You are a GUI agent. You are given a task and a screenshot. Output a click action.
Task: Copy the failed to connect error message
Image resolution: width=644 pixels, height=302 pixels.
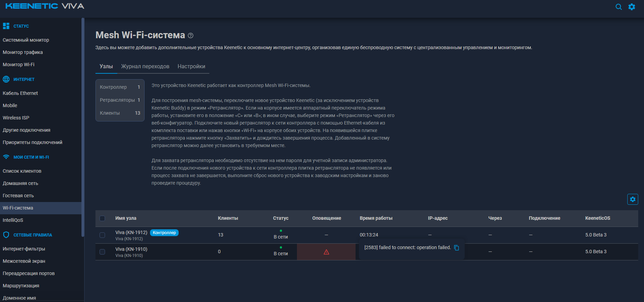[x=456, y=248]
